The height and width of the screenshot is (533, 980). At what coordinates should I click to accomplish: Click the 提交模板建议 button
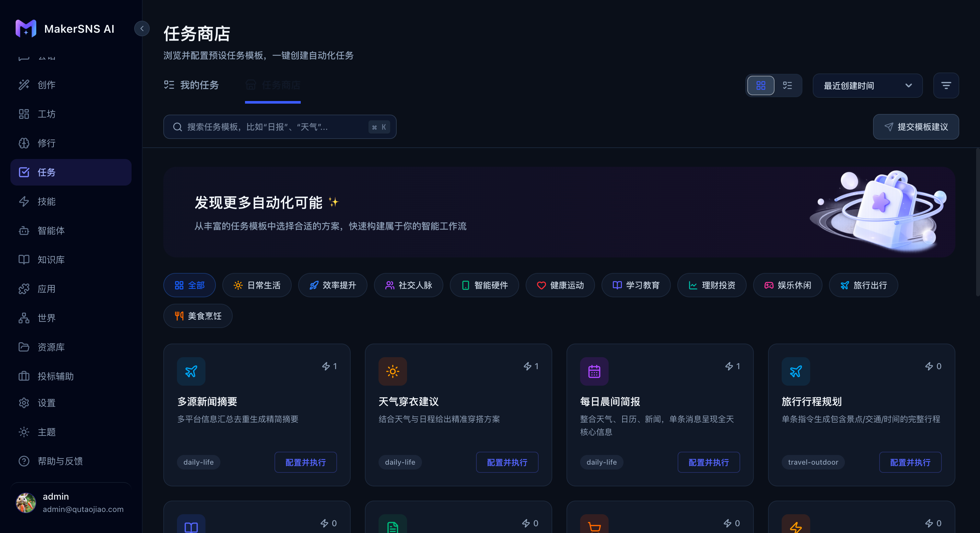(x=916, y=127)
